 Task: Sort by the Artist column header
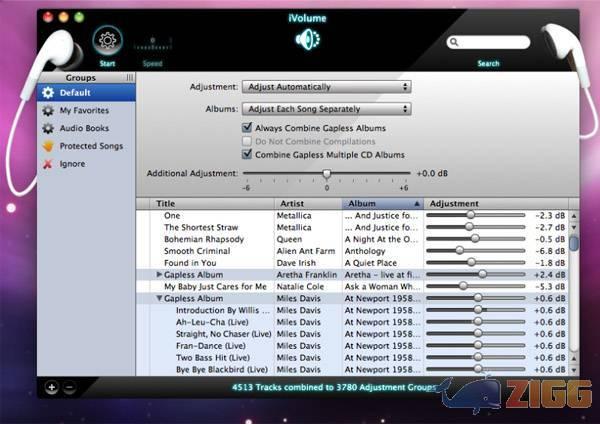pos(307,204)
